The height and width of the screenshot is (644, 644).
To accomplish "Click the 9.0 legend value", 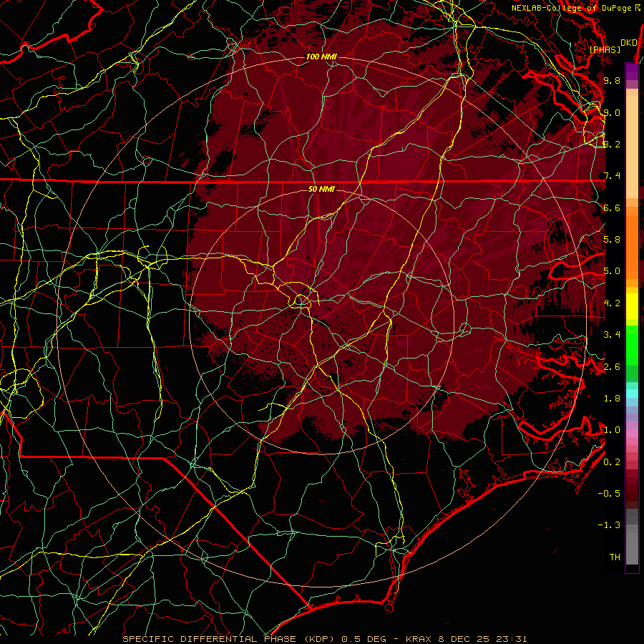I will pos(612,112).
